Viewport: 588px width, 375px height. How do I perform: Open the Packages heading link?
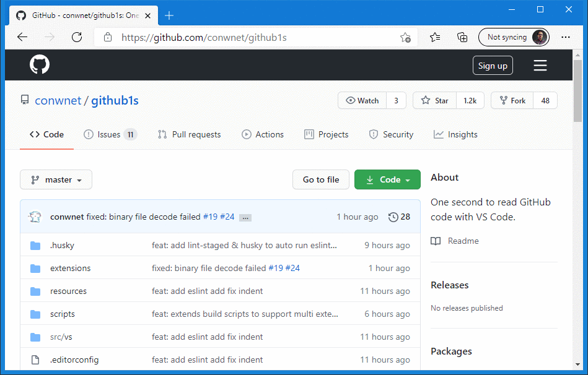tap(451, 351)
